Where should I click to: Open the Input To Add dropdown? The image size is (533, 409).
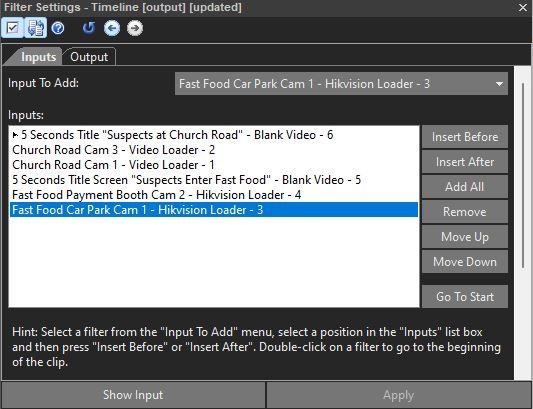coord(341,84)
